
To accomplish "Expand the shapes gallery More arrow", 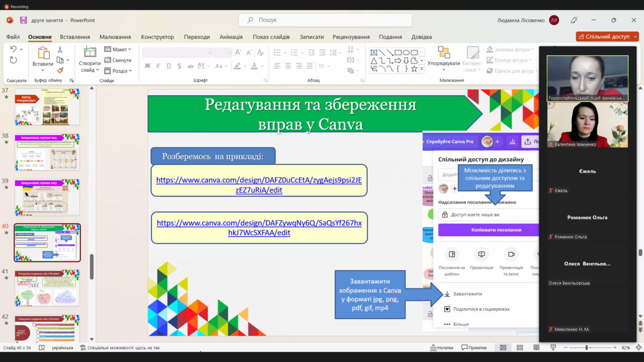I will [422, 69].
